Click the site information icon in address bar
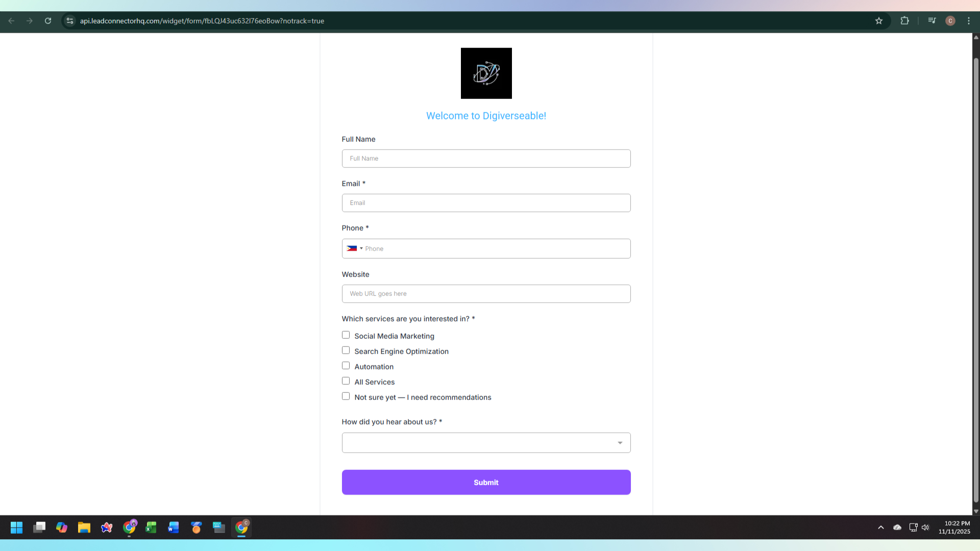 70,21
